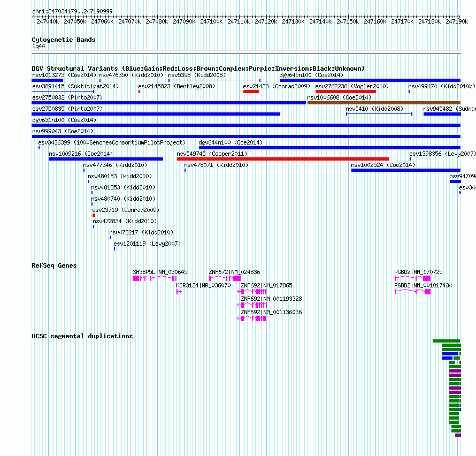476x456 pixels.
Task: Open the nsv478071 (Kidd2010) label
Action: click(216, 165)
